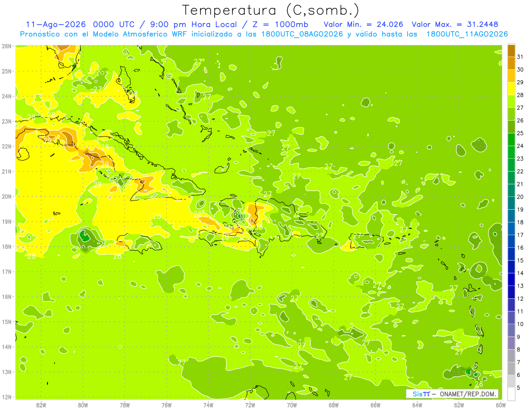Image resolution: width=532 pixels, height=411 pixels.
Task: Click latitude axis label 20N
Action: [x=7, y=196]
